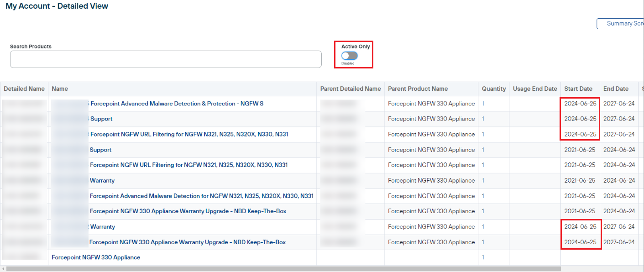This screenshot has height=272, width=644.
Task: Open URL Filtering link starting 2024-06-25
Action: coord(189,135)
